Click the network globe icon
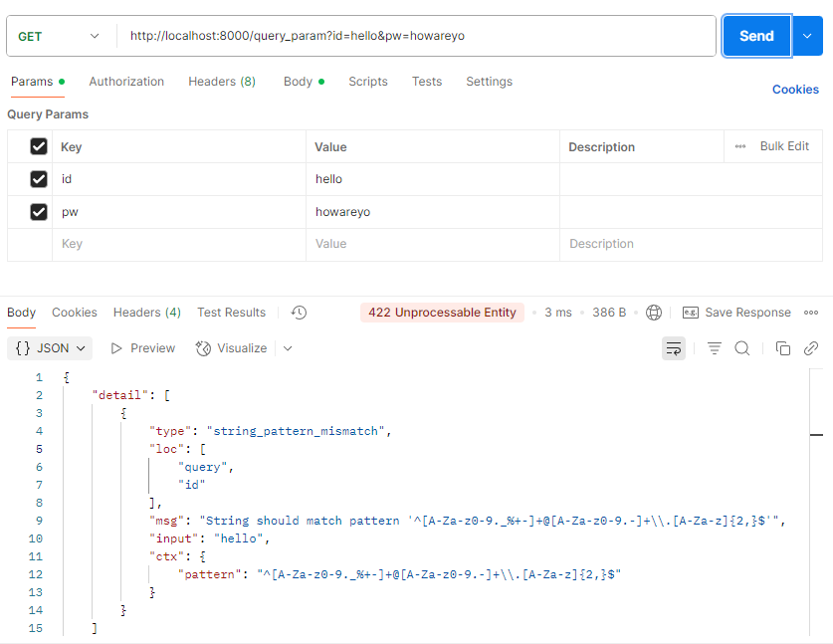833x644 pixels. [x=654, y=313]
